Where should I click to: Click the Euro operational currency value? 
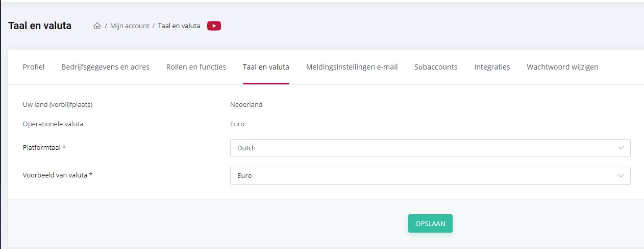[237, 124]
